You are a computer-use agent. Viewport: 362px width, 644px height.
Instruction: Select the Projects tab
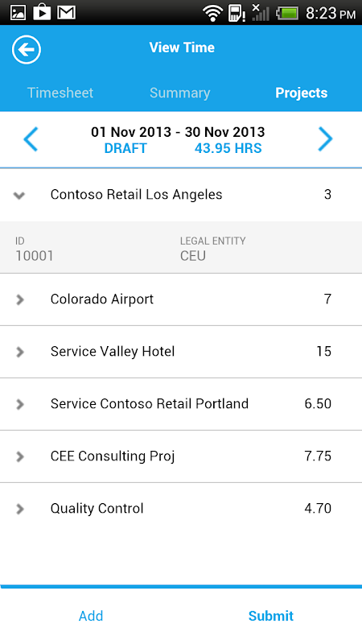(x=301, y=93)
